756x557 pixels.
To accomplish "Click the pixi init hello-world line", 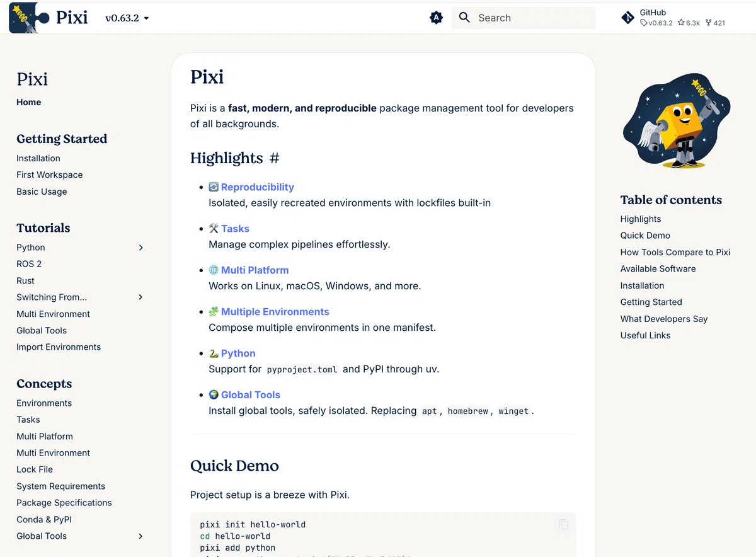I will tap(253, 524).
